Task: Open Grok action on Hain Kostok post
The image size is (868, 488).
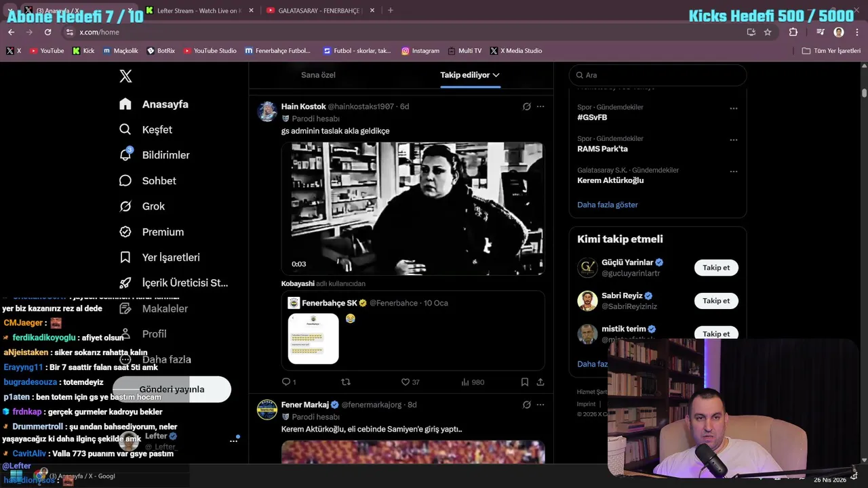Action: click(x=526, y=106)
